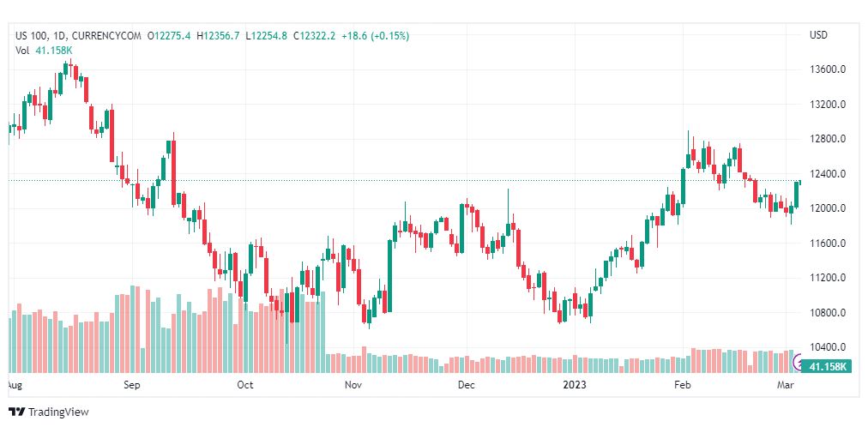The width and height of the screenshot is (868, 427).
Task: Click the high price value H12356.7
Action: point(218,36)
